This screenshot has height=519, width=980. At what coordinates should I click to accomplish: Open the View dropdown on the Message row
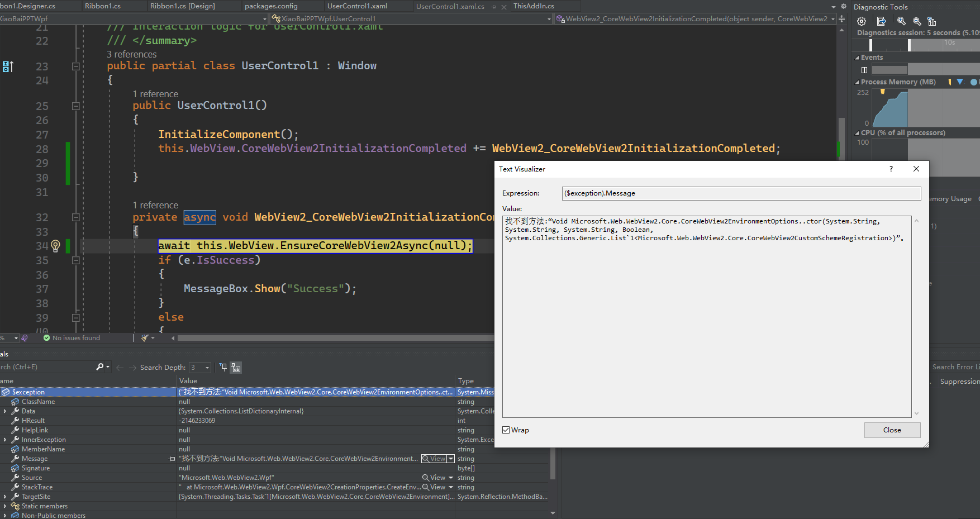point(451,458)
